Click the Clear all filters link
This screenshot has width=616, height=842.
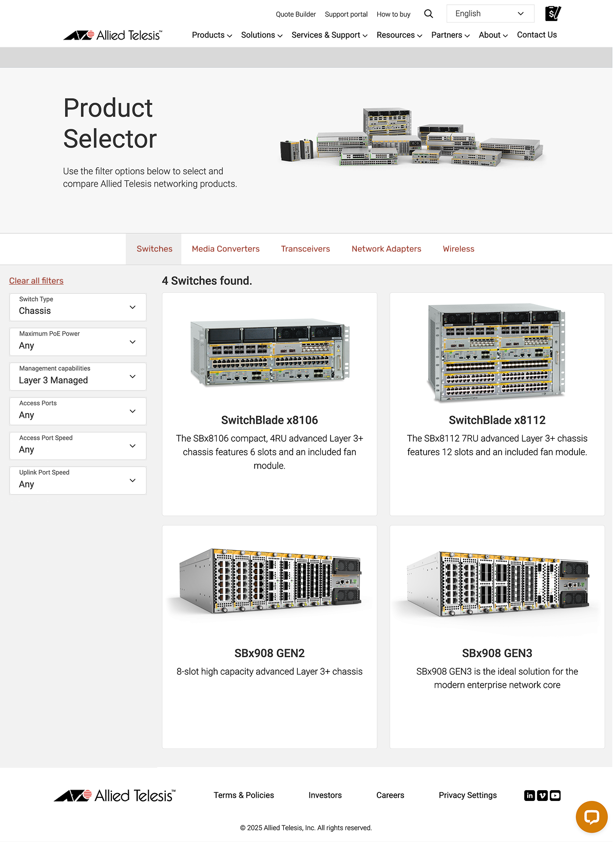pos(36,280)
